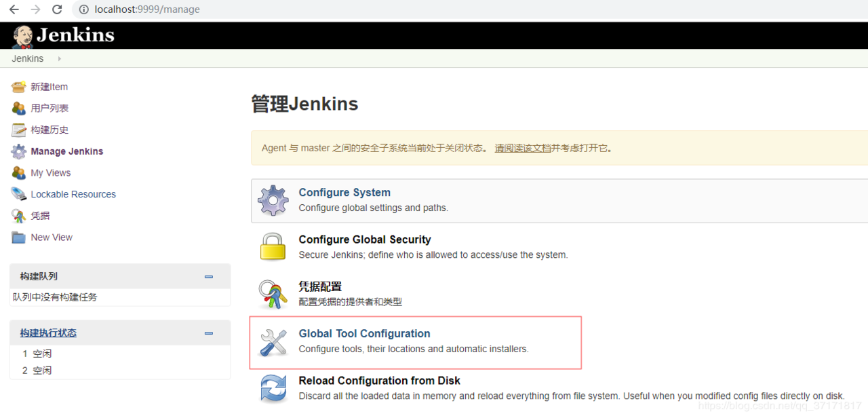Click the Lockable Resources icon
The image size is (868, 418).
click(18, 194)
